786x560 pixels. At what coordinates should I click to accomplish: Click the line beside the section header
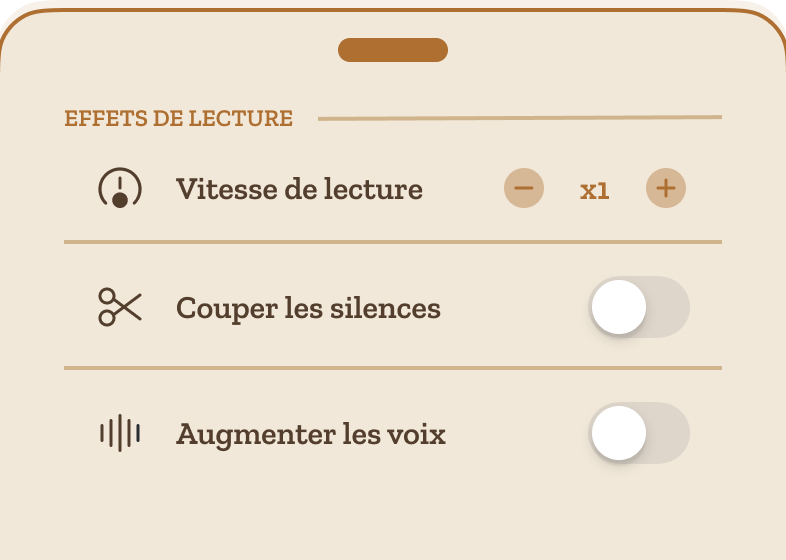520,118
